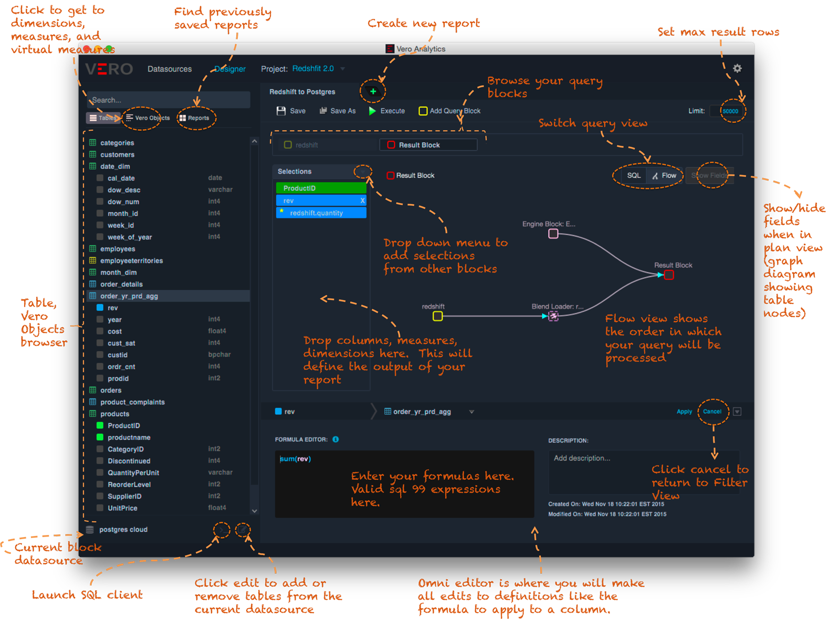
Task: Remove rev from selections via its X
Action: (362, 200)
